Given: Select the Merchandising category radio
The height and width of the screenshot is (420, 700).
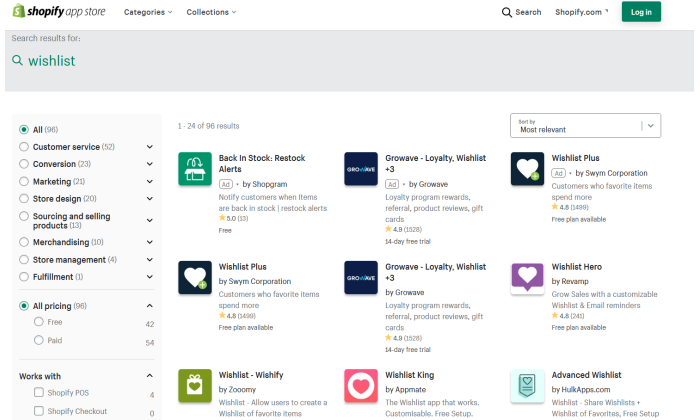Looking at the screenshot, I should [x=24, y=242].
